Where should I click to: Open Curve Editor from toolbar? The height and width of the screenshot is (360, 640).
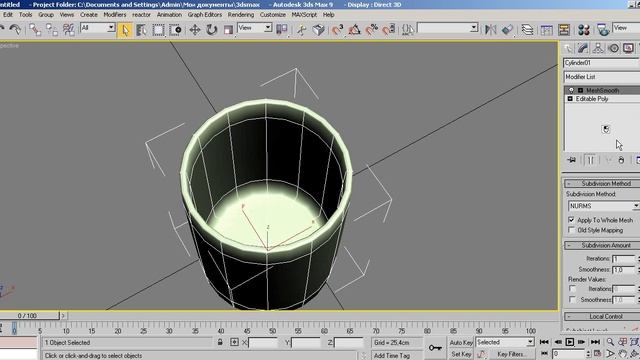pyautogui.click(x=546, y=30)
